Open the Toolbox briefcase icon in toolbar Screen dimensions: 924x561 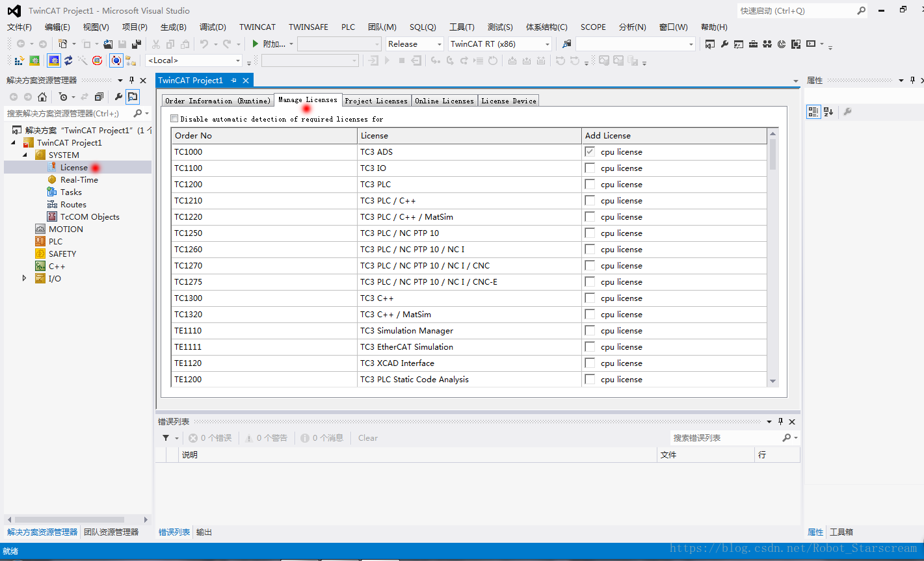[x=753, y=44]
